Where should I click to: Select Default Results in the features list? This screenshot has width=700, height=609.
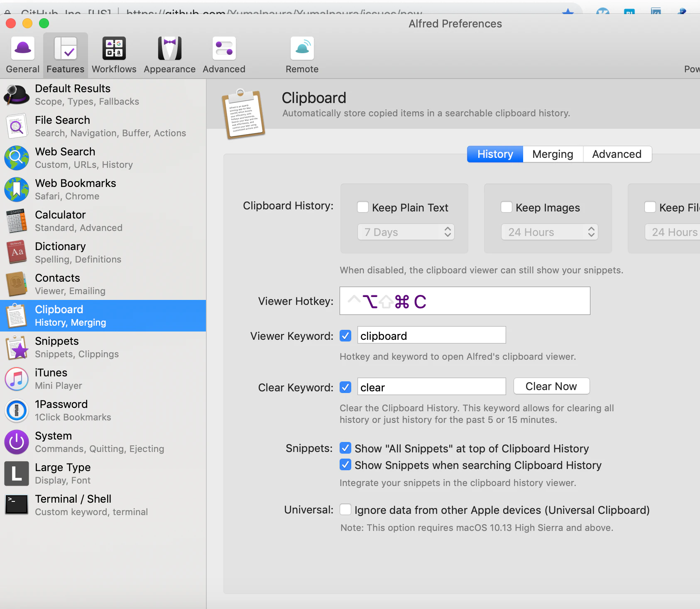tap(103, 95)
